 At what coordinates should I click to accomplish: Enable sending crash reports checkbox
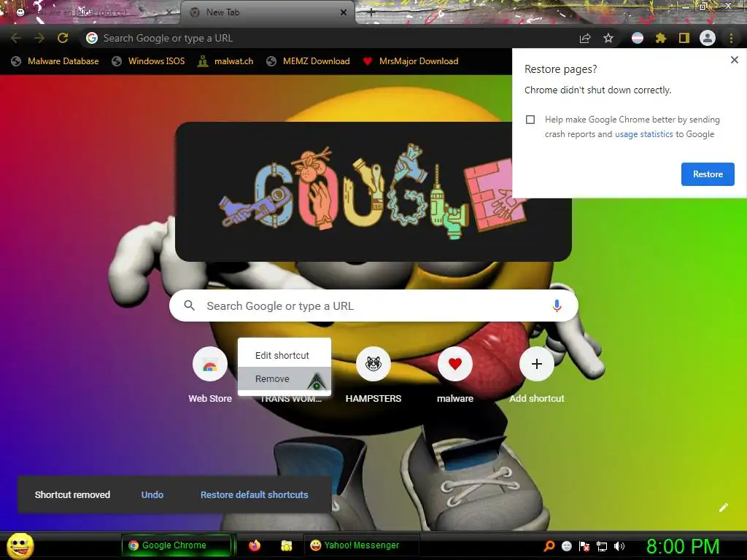point(530,120)
